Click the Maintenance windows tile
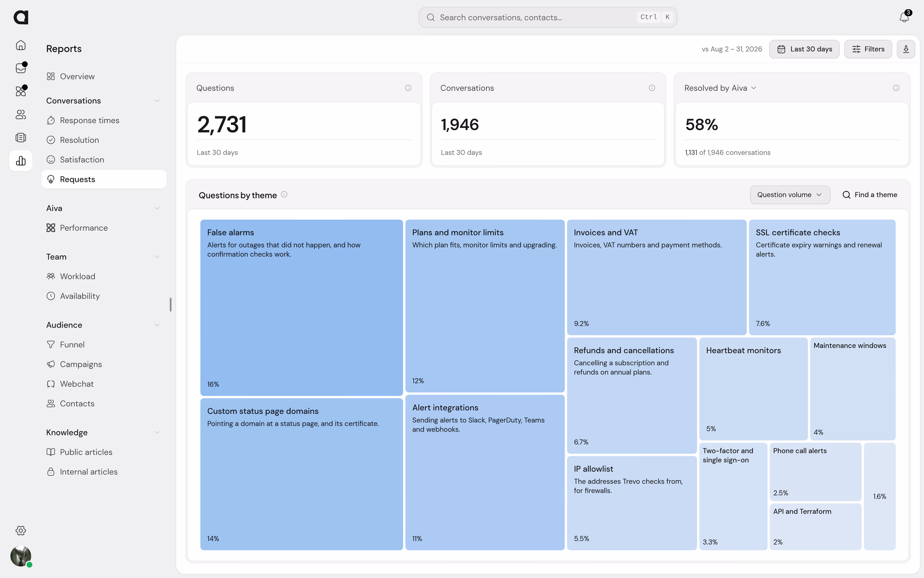 point(853,389)
